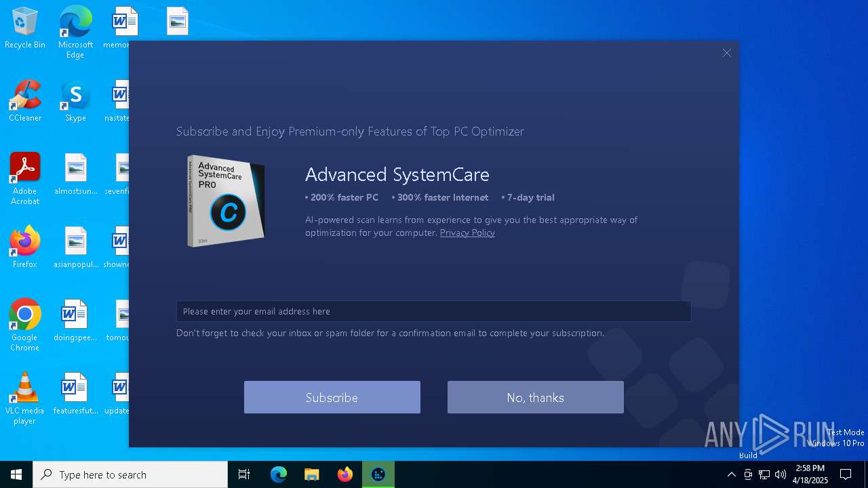The image size is (868, 488).
Task: Open the volume control tray icon
Action: [x=781, y=474]
